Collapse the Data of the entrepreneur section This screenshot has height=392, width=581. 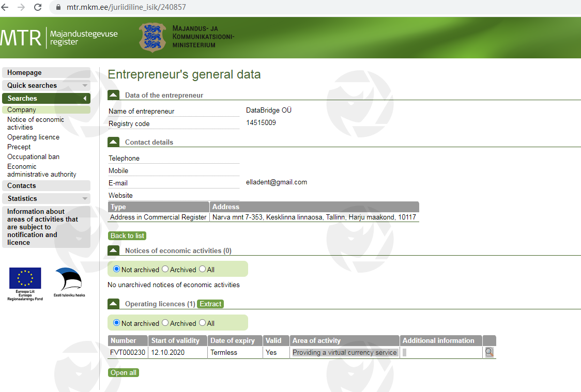coord(113,95)
